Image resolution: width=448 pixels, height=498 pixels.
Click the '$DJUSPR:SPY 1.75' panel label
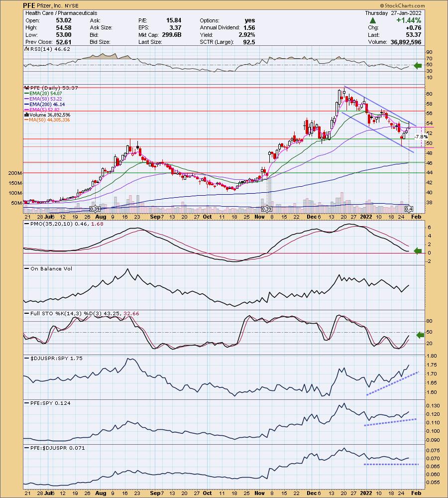(53, 358)
